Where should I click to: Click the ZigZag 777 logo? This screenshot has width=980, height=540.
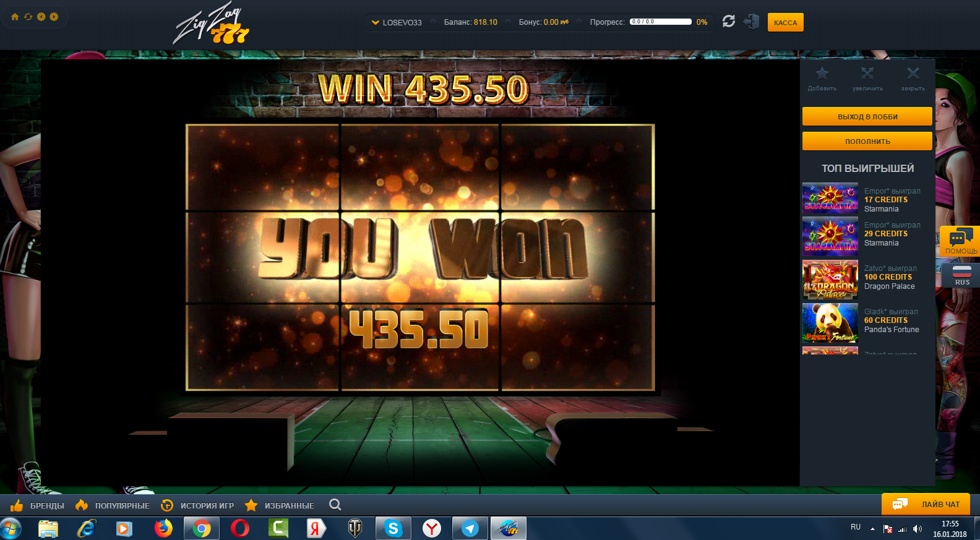(x=211, y=24)
